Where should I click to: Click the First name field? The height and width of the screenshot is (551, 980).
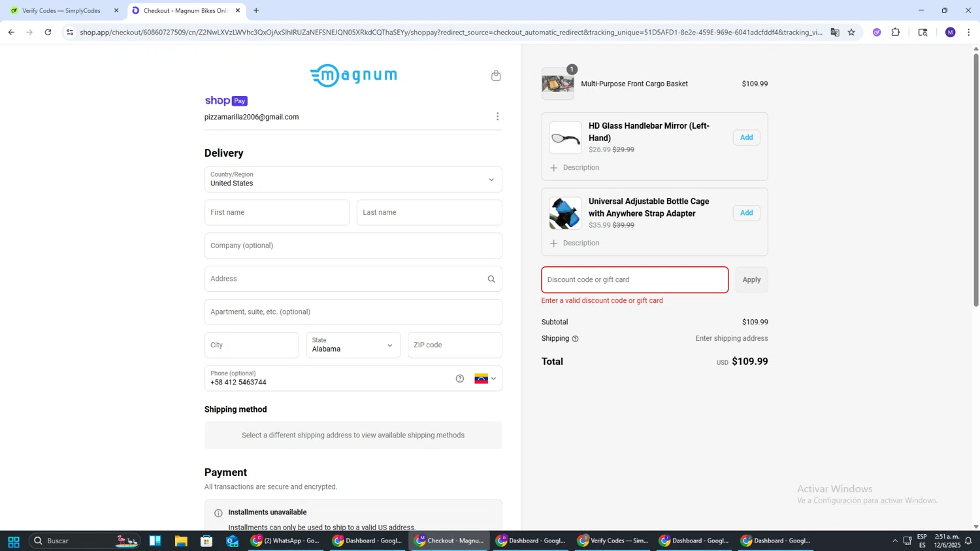[x=277, y=213]
